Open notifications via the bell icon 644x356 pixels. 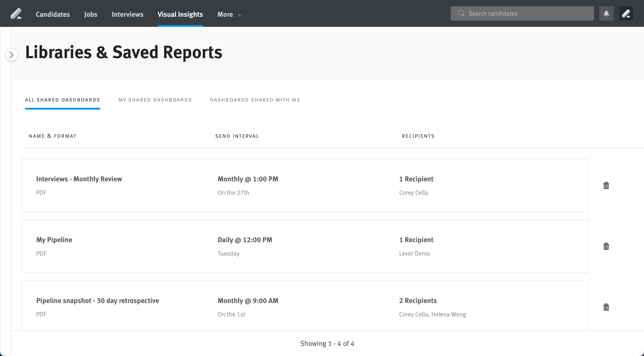coord(606,13)
